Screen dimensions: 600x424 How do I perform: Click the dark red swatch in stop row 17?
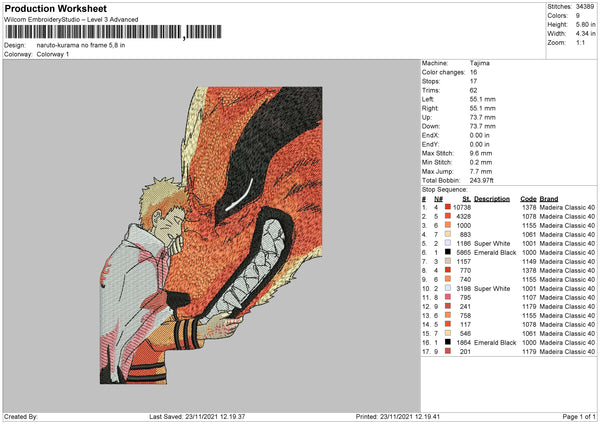tap(448, 351)
